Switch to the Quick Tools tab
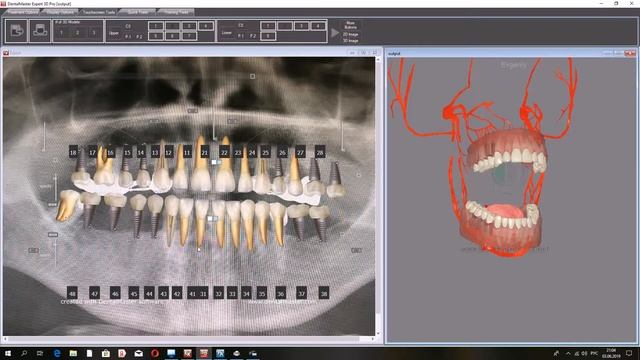This screenshot has width=640, height=360. (x=138, y=12)
